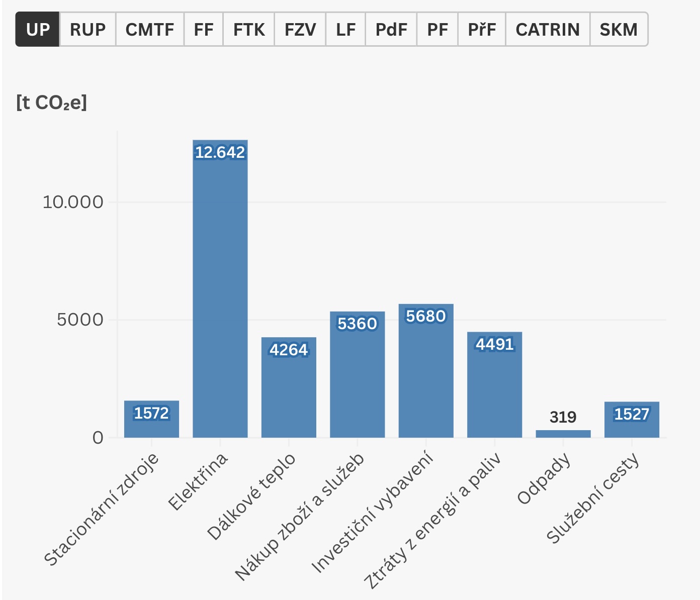Switch to the RUP tab
700x600 pixels.
click(x=87, y=30)
